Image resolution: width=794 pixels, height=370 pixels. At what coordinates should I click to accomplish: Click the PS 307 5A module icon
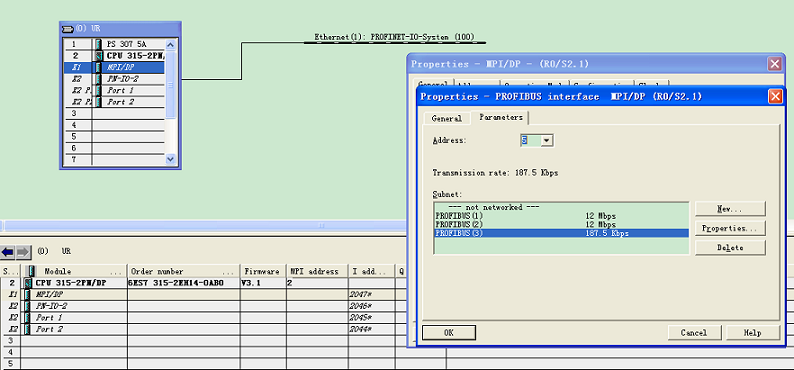click(x=98, y=45)
